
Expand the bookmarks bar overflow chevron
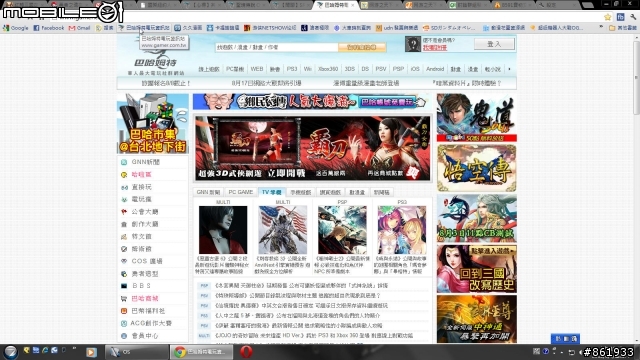(600, 27)
